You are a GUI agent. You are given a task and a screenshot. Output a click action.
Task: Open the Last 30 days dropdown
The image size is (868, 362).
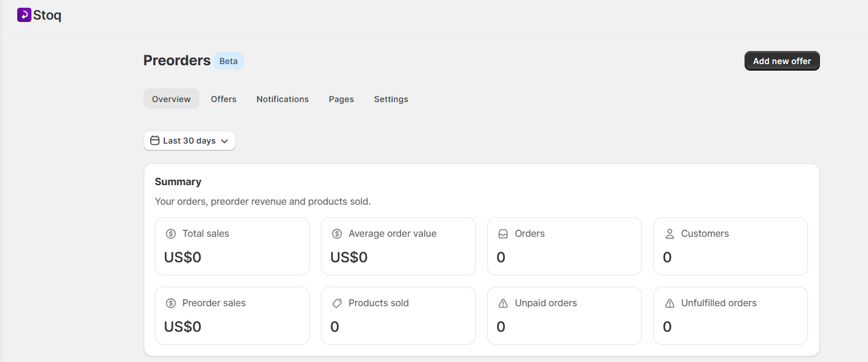189,140
